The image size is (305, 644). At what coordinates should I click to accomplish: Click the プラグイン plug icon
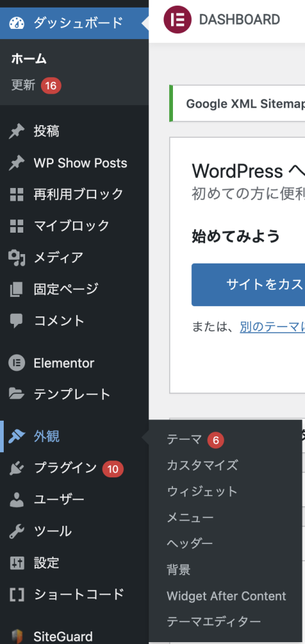(x=17, y=468)
